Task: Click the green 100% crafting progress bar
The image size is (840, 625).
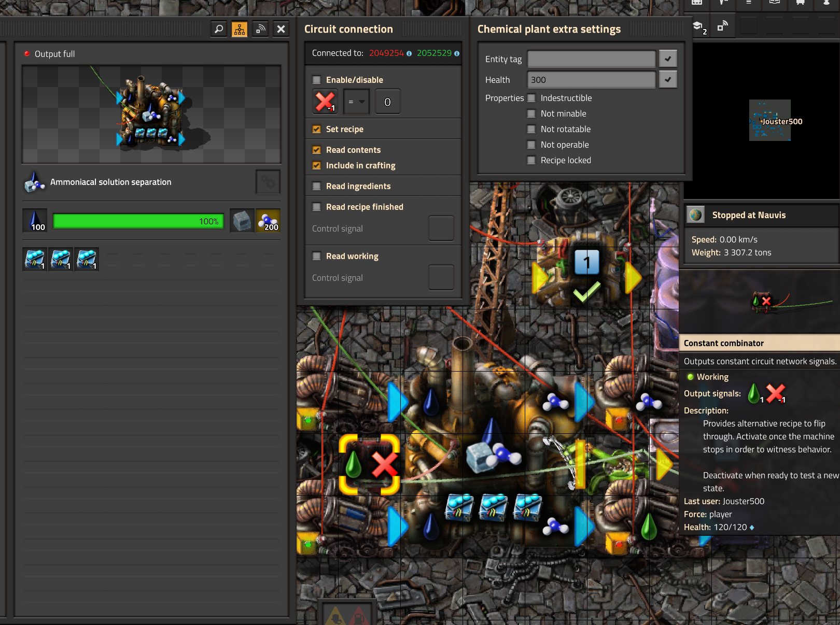Action: pos(138,221)
